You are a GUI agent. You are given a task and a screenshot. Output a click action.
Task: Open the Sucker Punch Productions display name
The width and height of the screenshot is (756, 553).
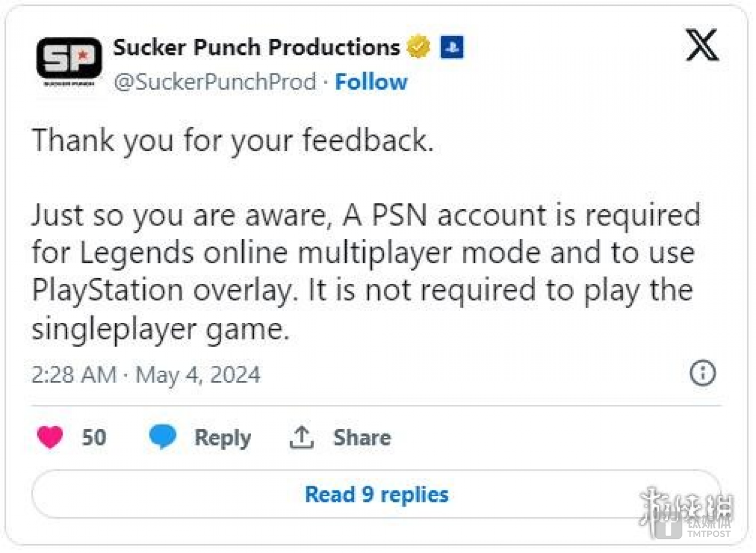click(256, 47)
